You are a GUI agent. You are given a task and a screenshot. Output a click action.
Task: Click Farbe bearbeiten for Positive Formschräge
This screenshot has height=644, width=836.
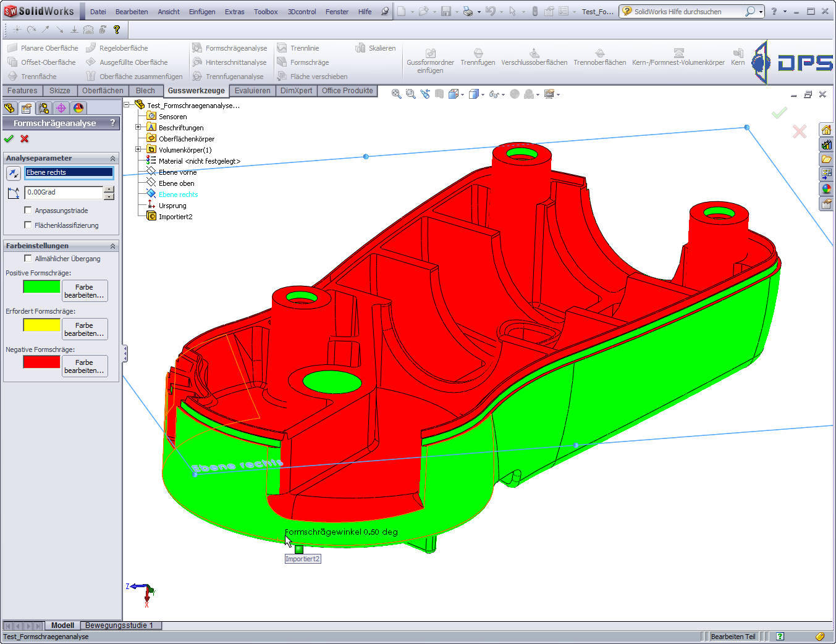pos(85,291)
